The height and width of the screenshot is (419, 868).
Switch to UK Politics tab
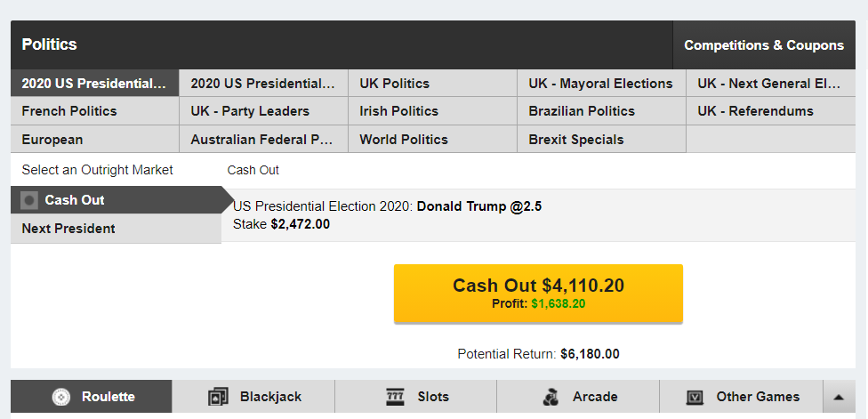394,84
